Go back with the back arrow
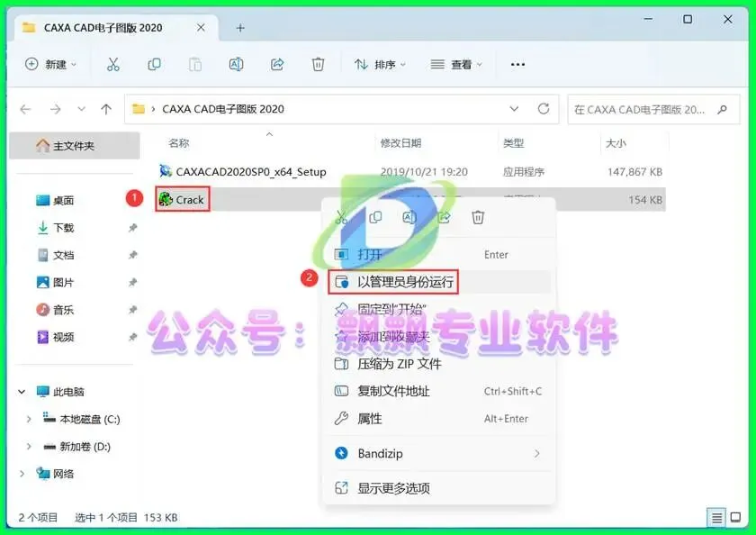 click(25, 110)
